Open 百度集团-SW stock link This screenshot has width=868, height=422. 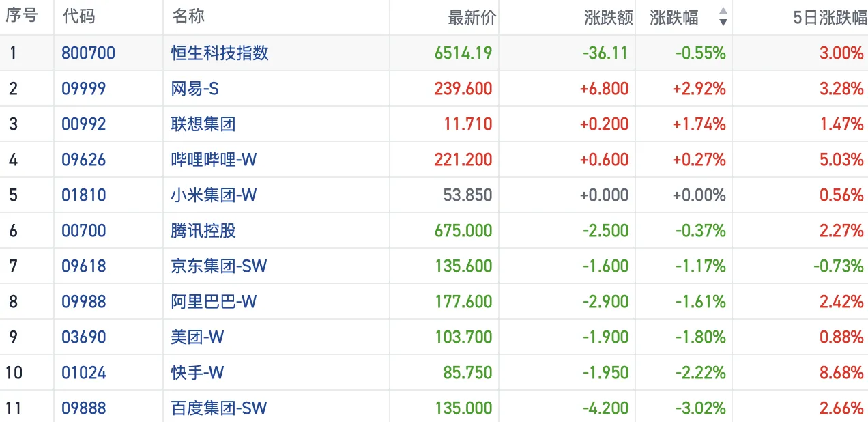pyautogui.click(x=219, y=408)
